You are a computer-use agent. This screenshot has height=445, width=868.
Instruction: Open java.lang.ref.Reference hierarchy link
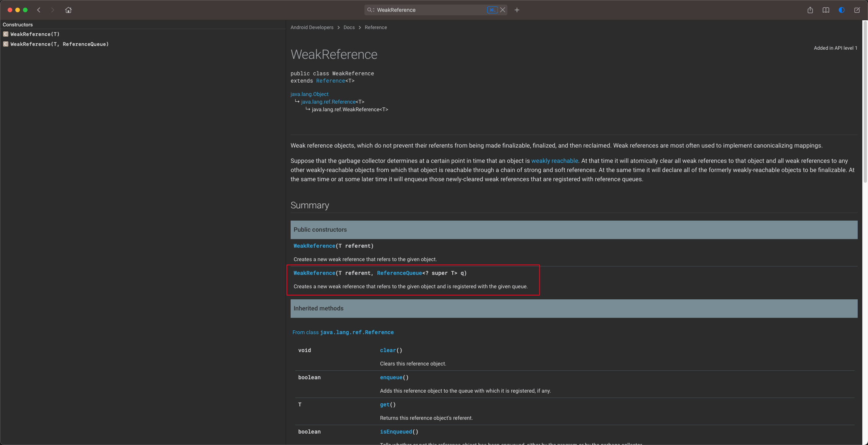click(328, 102)
